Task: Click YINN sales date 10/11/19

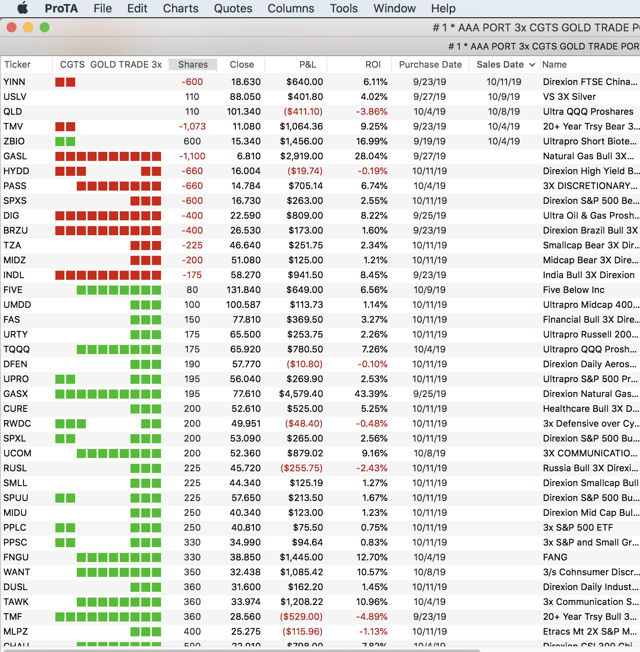Action: (504, 82)
